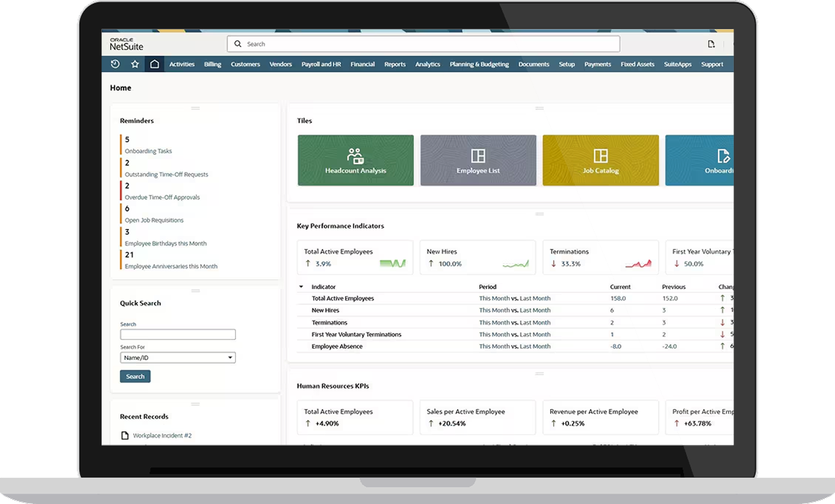Click the Workplace Incident #2 document icon

125,436
